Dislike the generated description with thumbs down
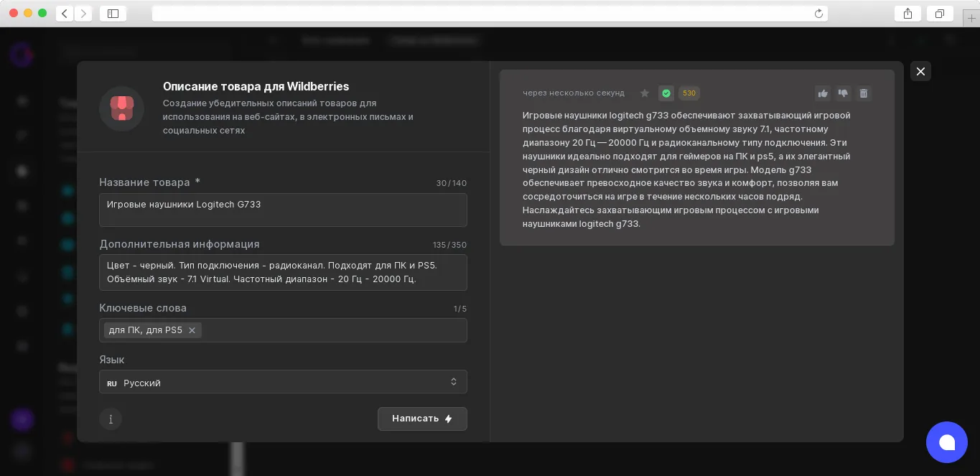The image size is (980, 476). 843,93
